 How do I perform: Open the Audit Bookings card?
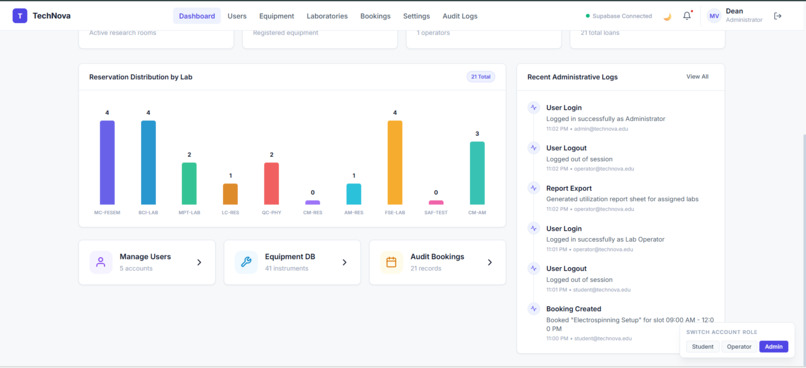coord(437,262)
